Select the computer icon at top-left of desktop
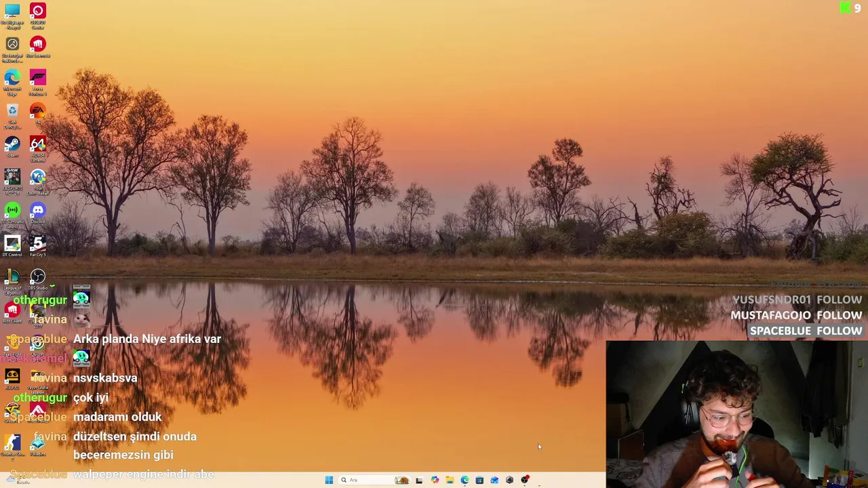Screen dimensions: 868x488 [x=12, y=16]
